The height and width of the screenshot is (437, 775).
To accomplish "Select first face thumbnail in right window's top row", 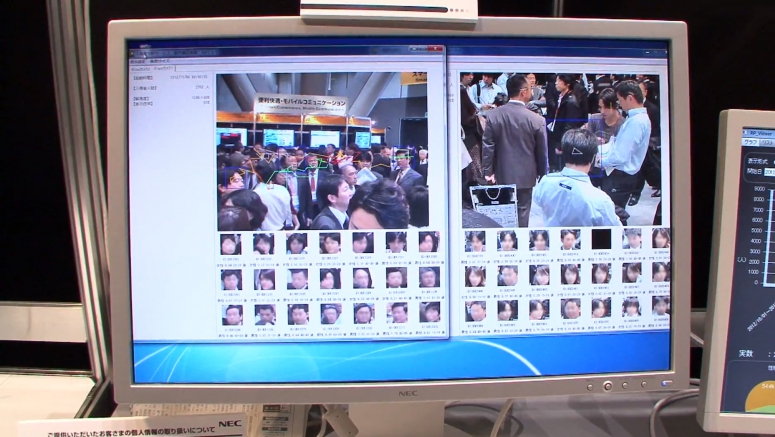I will coord(474,241).
